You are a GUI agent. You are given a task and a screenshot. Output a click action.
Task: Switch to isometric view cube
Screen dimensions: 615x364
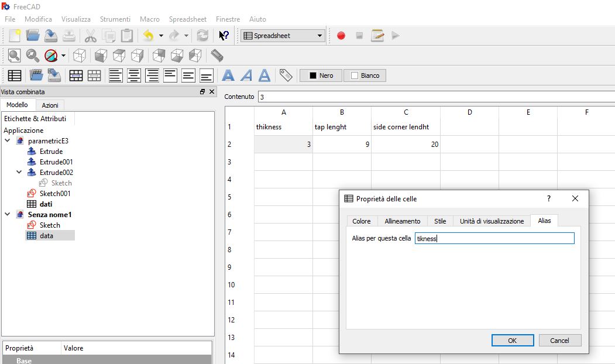(x=79, y=56)
